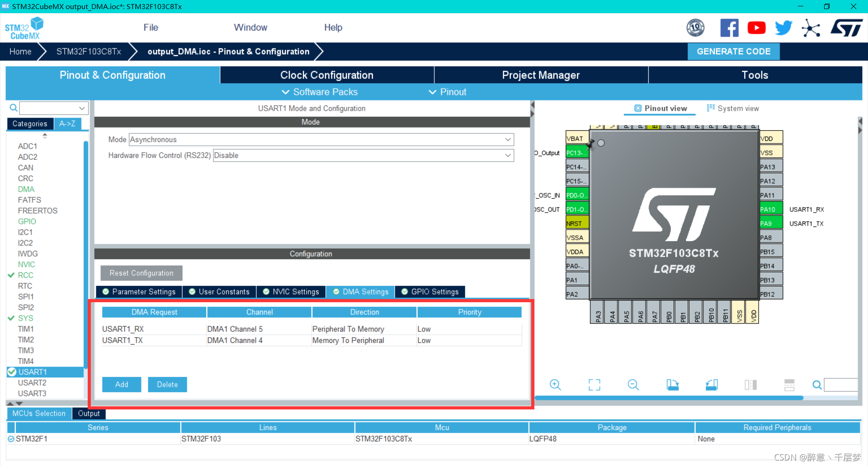This screenshot has height=466, width=868.
Task: Click the PB12 pin on the chip
Action: [771, 294]
